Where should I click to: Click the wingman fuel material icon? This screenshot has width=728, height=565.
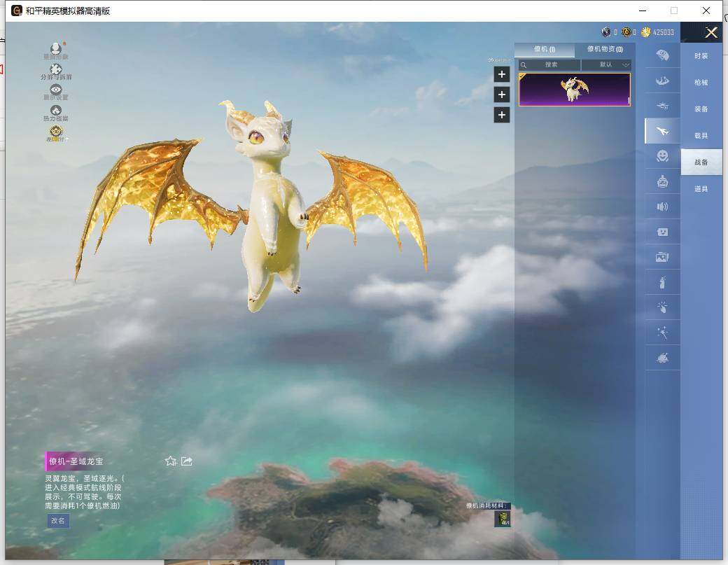(503, 519)
